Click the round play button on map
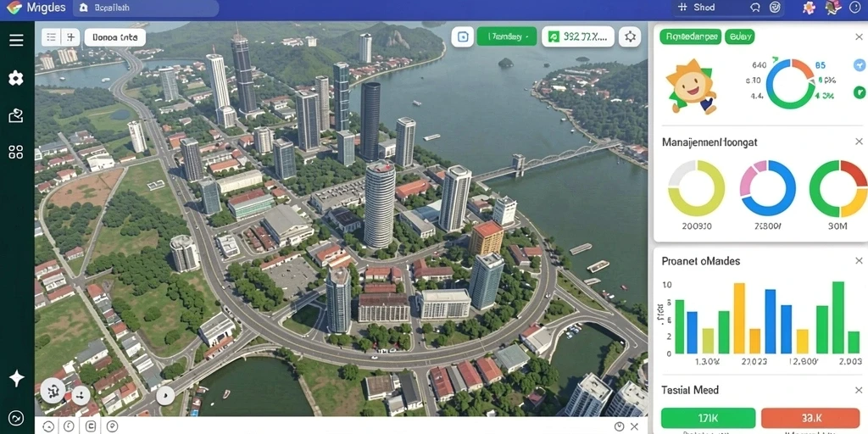This screenshot has height=434, width=868. pyautogui.click(x=165, y=395)
